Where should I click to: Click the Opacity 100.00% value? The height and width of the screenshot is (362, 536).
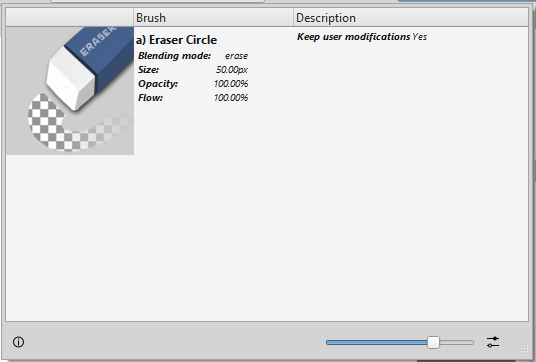(x=231, y=84)
